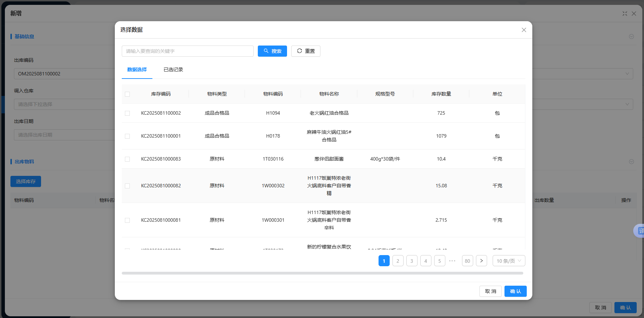
Task: Close the 选择数据 dialog with X icon
Action: pyautogui.click(x=524, y=30)
